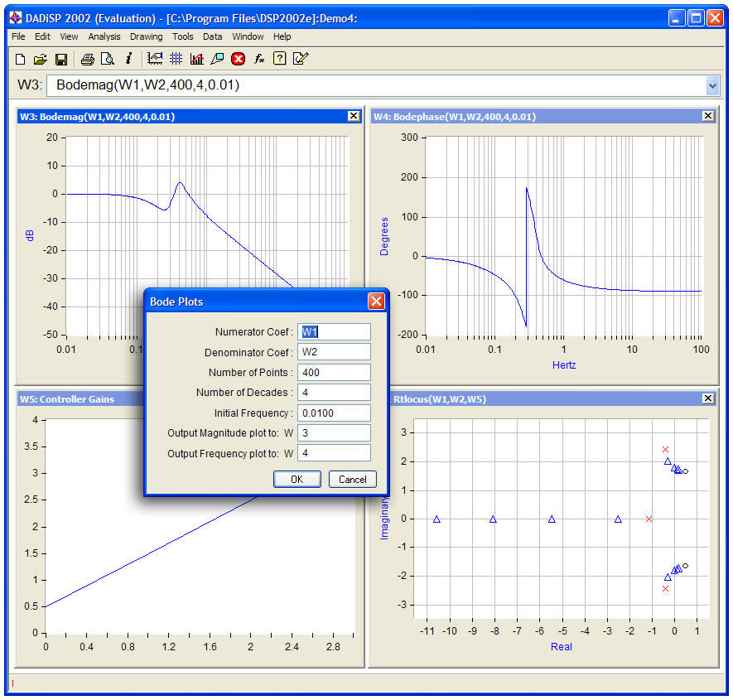Minimize the DADiSP application window

coord(677,18)
